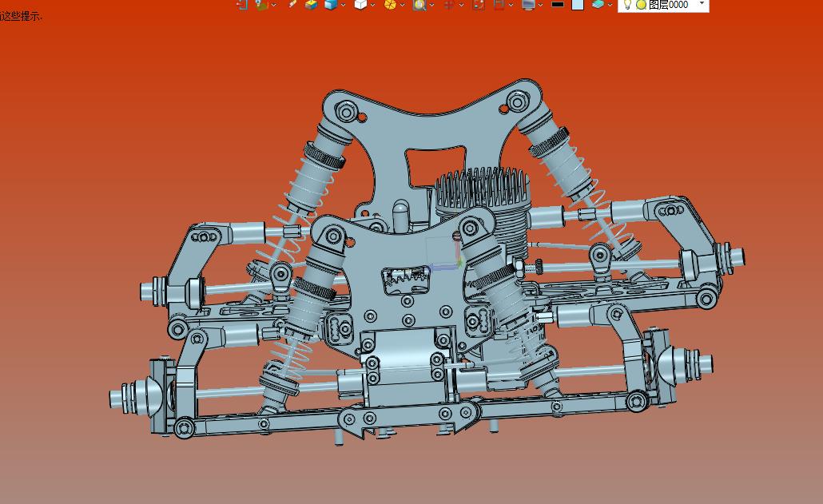Click the yellow-and-blue box icon
Viewport: 823px width, 504px height.
312,4
